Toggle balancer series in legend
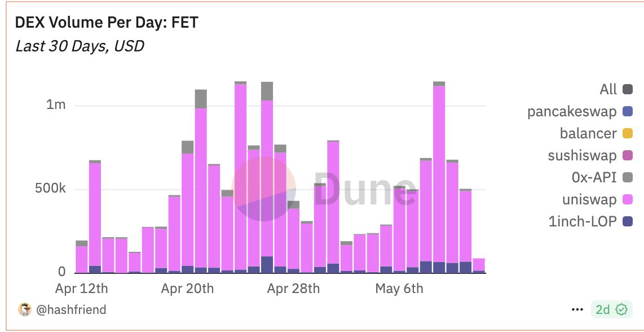The height and width of the screenshot is (332, 644). pos(628,133)
